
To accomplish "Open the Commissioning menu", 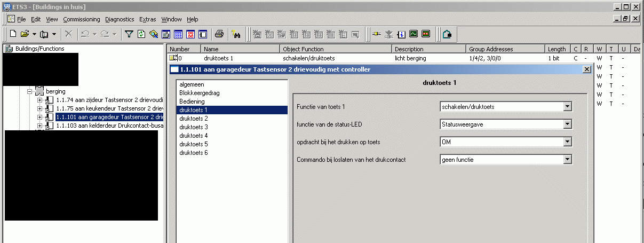I will 81,19.
